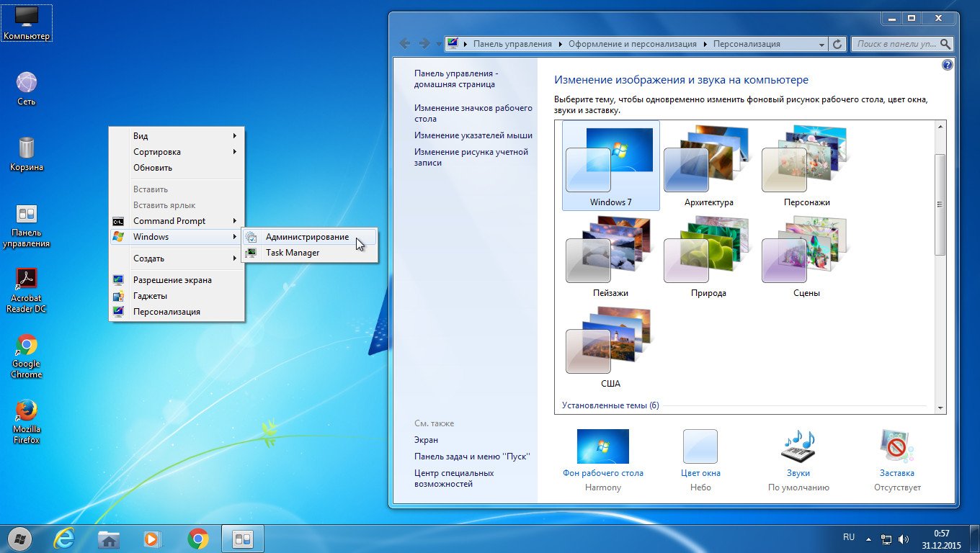Select Task Manager in the submenu

(309, 253)
